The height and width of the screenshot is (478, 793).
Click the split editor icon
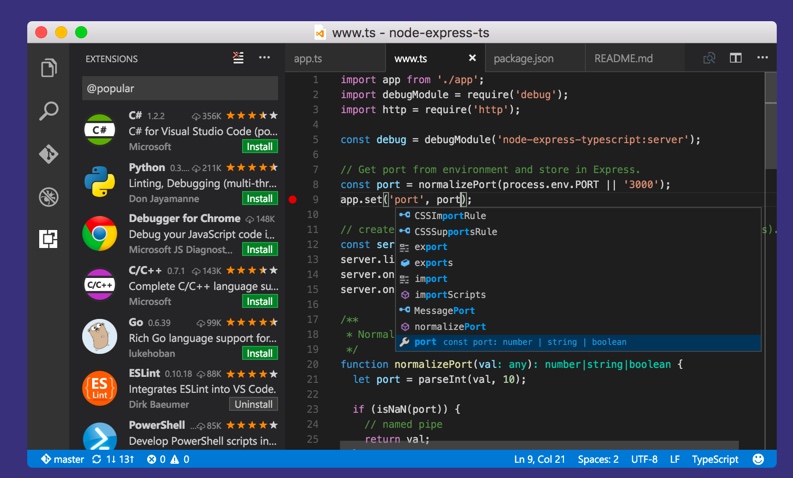735,58
